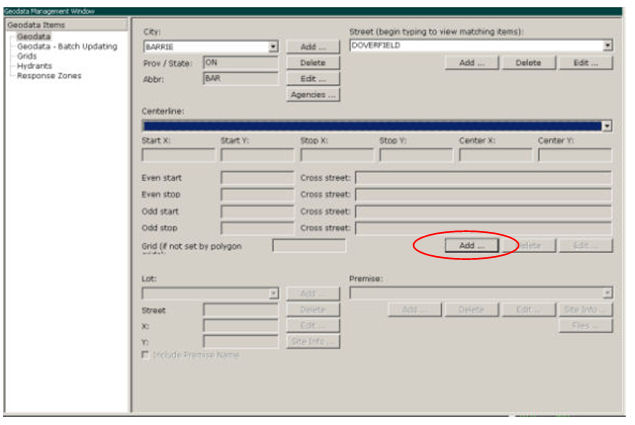The height and width of the screenshot is (425, 635).
Task: Open Hydrants tree item
Action: (34, 66)
